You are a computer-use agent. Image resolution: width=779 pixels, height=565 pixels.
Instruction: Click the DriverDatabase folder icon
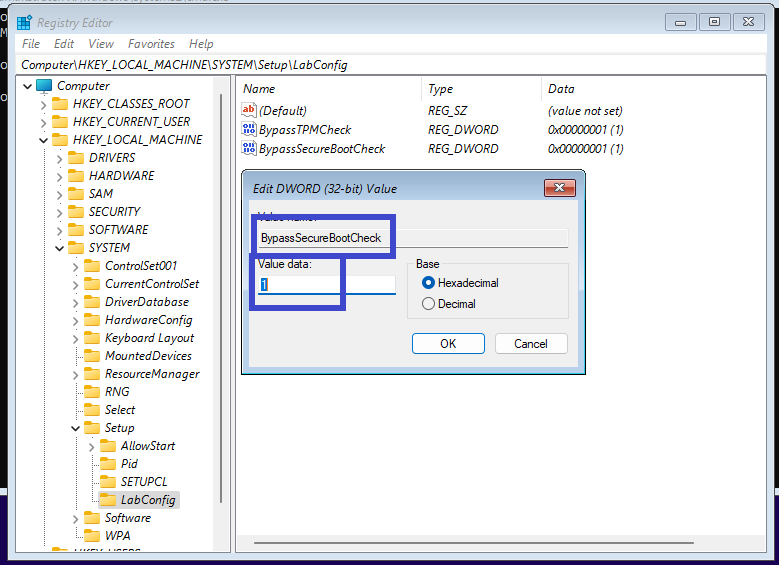click(x=91, y=302)
